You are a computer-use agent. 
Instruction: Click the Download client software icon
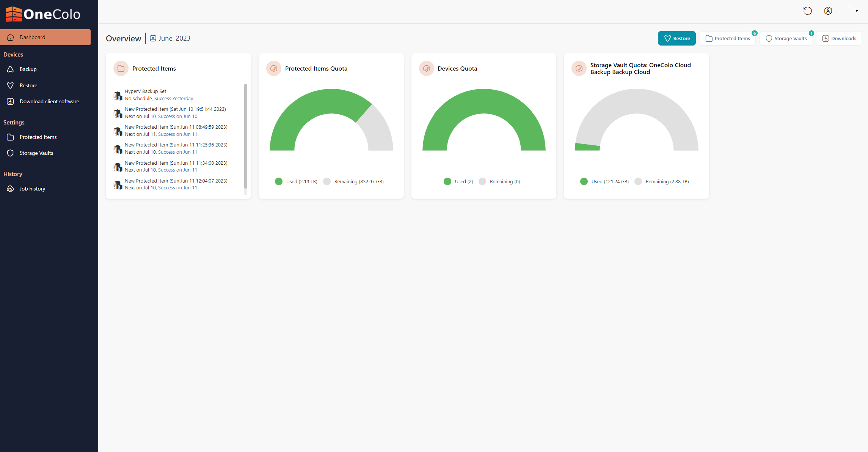pyautogui.click(x=10, y=101)
